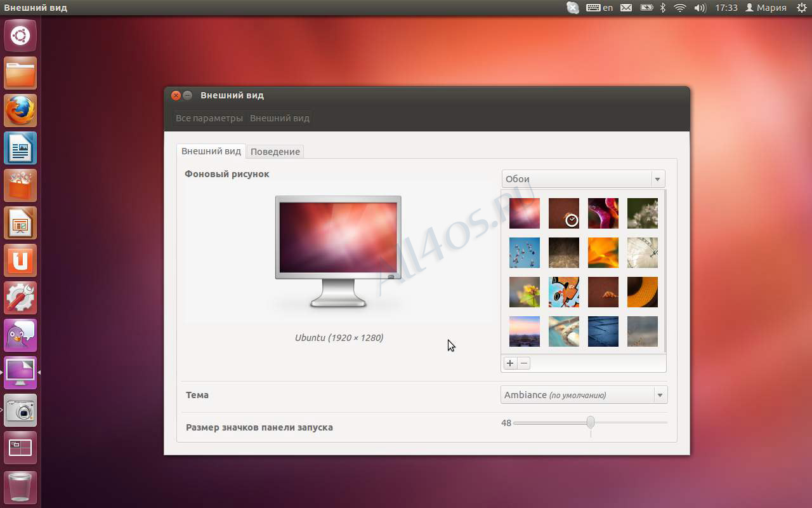Viewport: 812px width, 508px height.
Task: Choose the white blossoms green wallpaper
Action: 643,213
